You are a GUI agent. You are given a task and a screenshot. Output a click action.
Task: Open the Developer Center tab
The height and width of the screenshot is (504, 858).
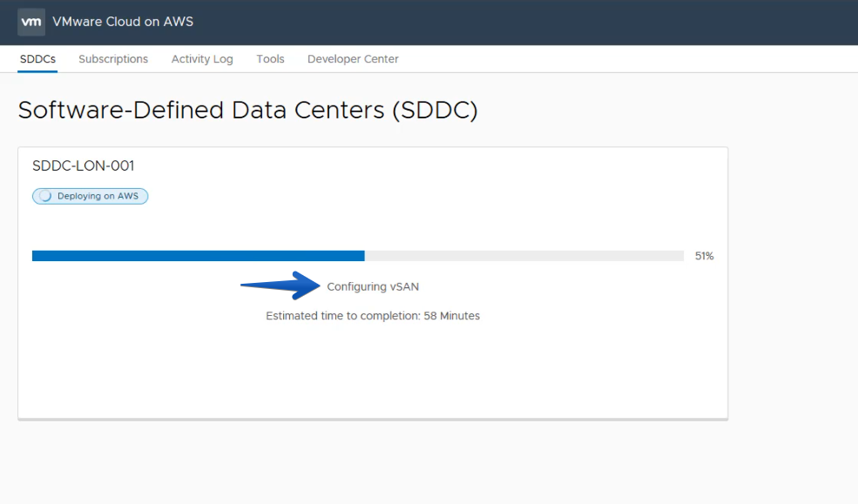tap(353, 59)
